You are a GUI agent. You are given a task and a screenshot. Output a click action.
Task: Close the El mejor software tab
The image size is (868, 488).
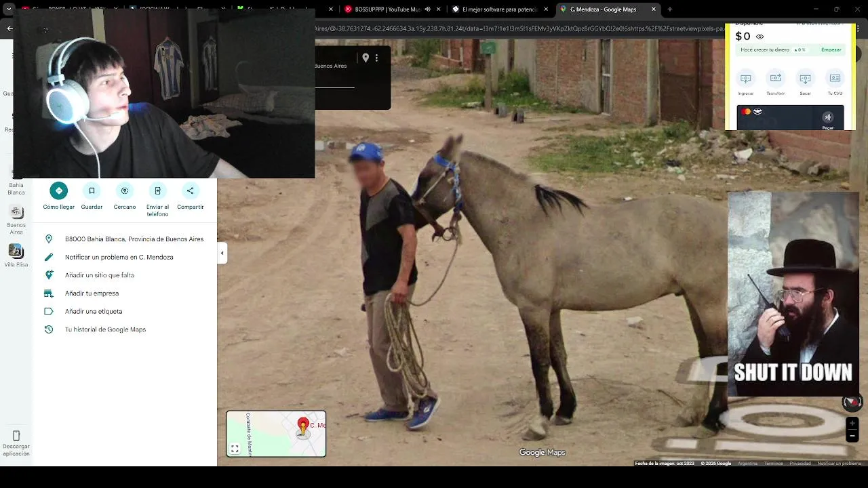(545, 9)
